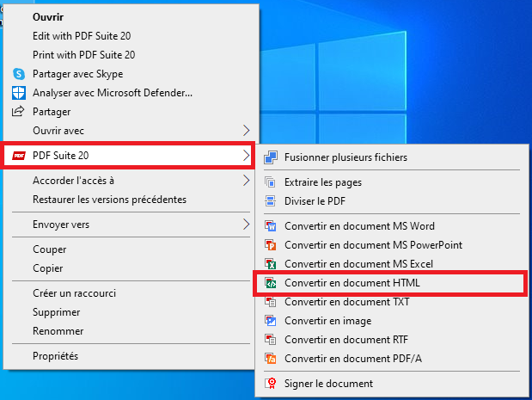Image resolution: width=532 pixels, height=400 pixels.
Task: Click the Microsoft Defender shield icon
Action: click(x=19, y=93)
